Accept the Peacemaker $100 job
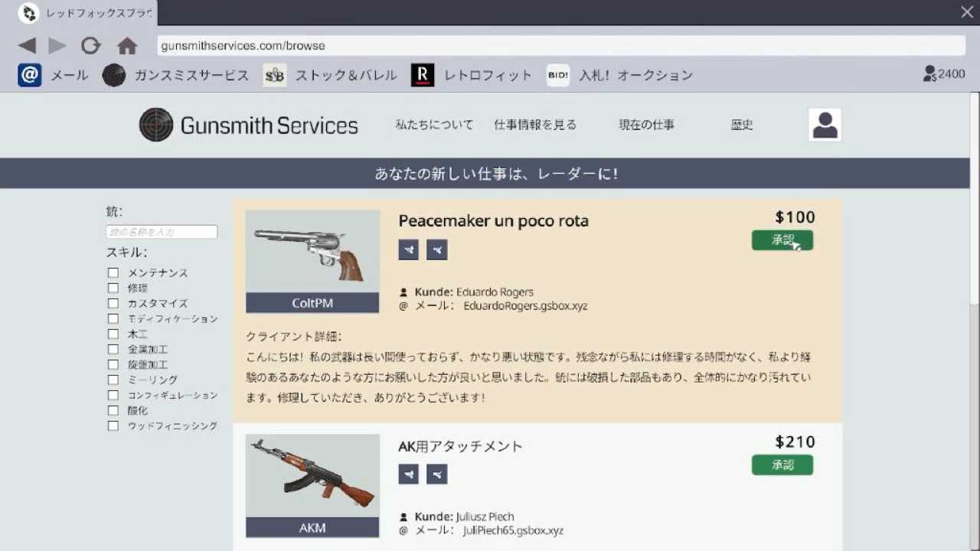980x551 pixels. [x=782, y=240]
